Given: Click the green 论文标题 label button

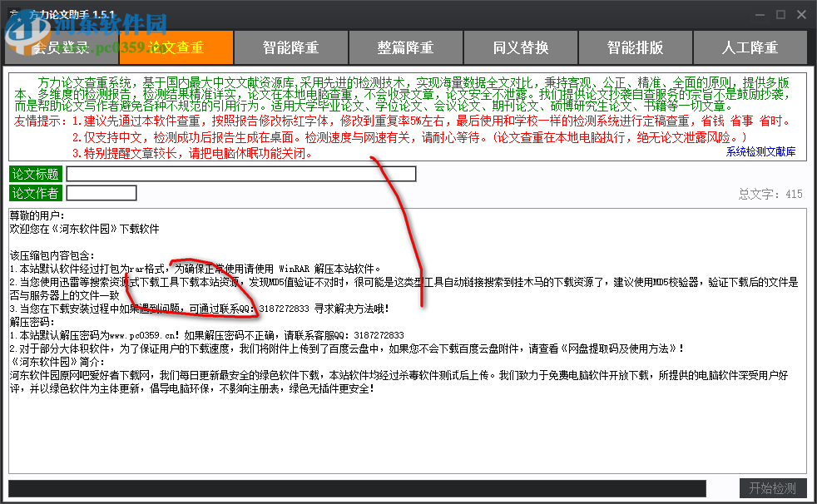Looking at the screenshot, I should (35, 174).
